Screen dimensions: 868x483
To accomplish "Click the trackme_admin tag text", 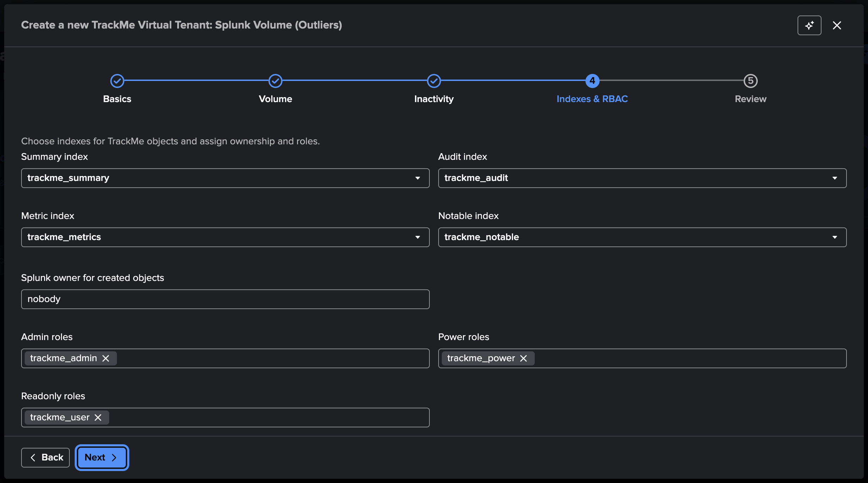I will (63, 358).
